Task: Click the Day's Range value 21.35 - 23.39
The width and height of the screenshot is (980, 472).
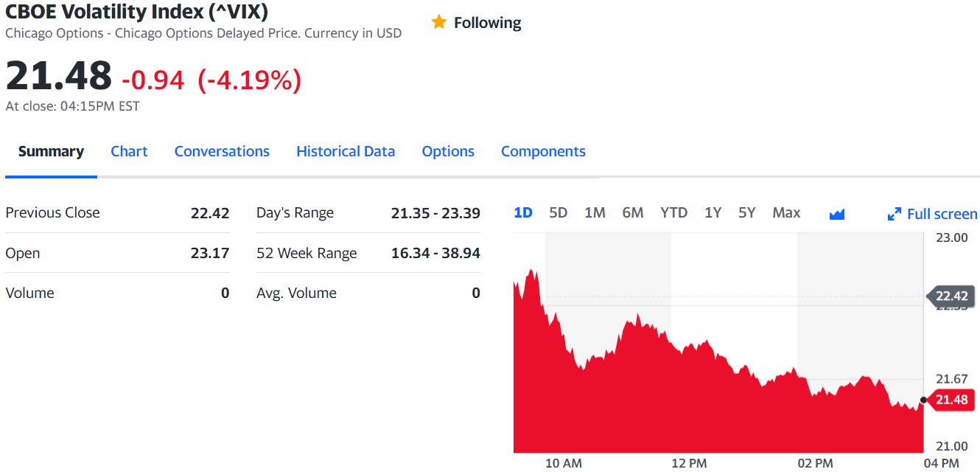Action: coord(435,213)
